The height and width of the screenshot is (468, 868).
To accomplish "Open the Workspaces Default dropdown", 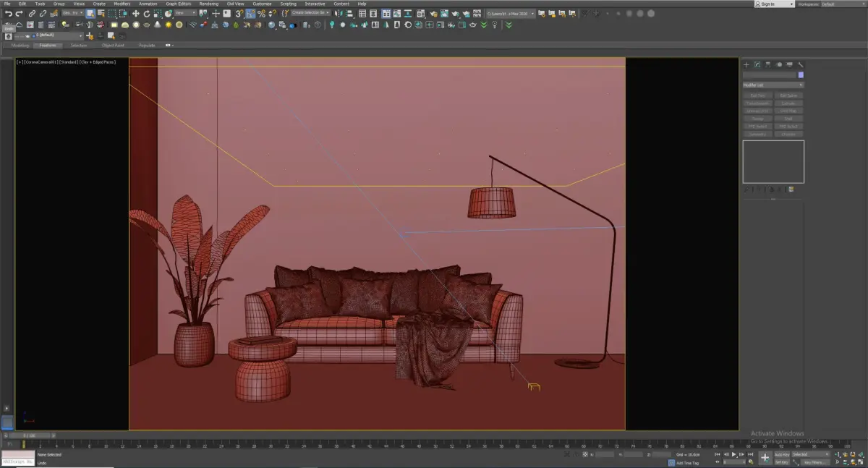I will [843, 4].
